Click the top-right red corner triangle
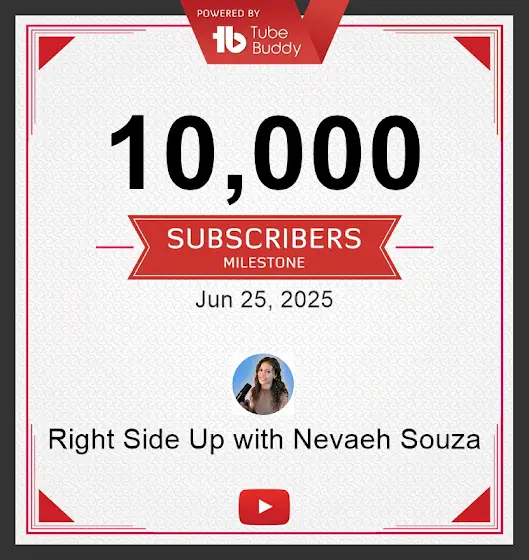Viewport: 529px width, 560px height. [x=476, y=49]
